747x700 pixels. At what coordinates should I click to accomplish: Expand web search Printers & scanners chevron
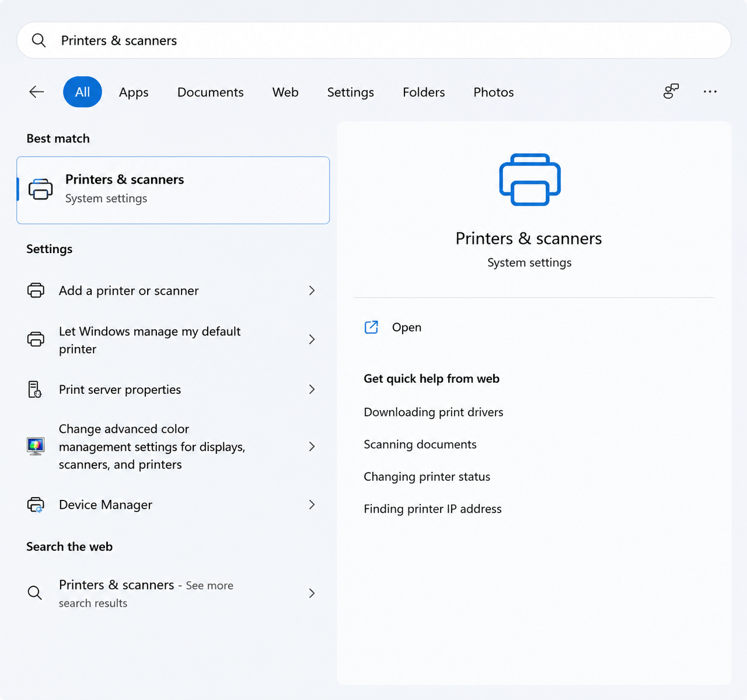pos(311,593)
